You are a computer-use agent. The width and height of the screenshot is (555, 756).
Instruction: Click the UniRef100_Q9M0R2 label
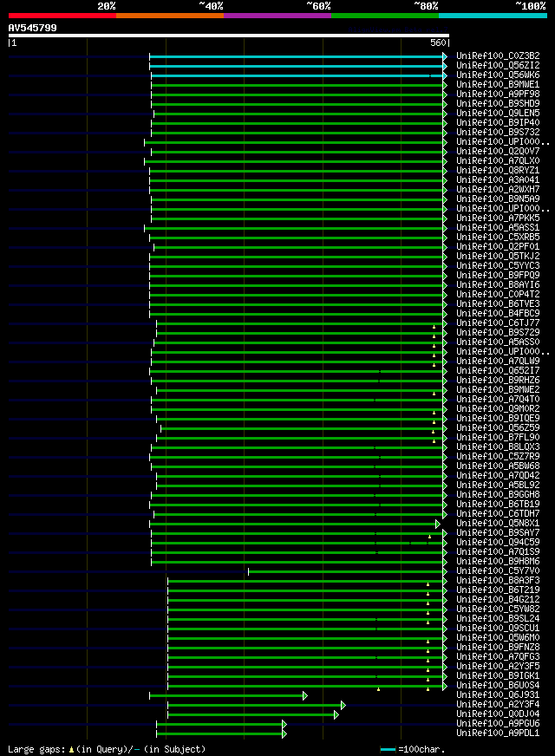click(x=498, y=409)
